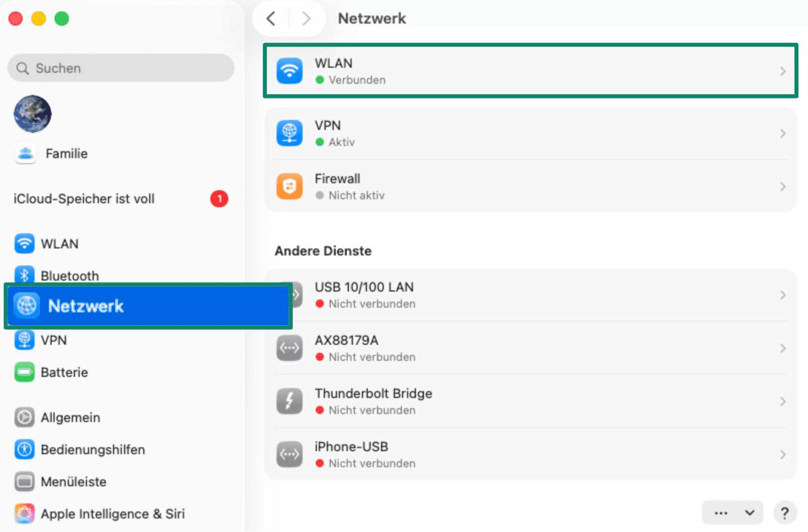Select the WLAN icon in the sidebar
808x532 pixels.
24,243
